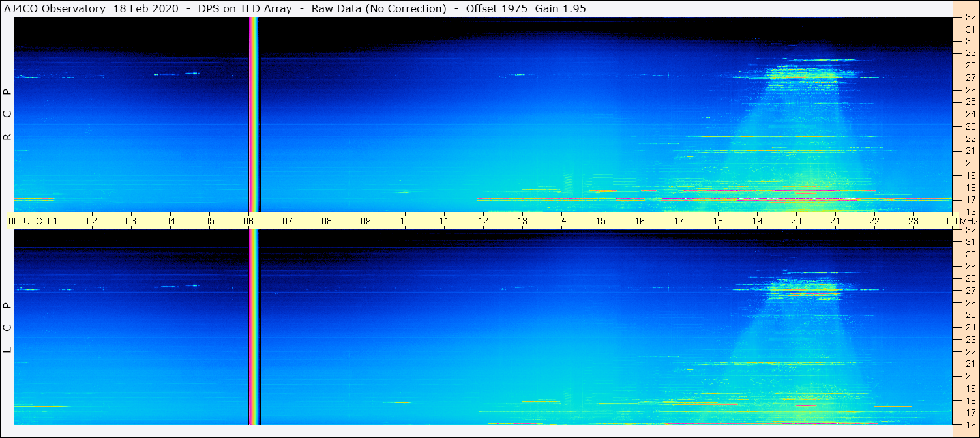Select the 01 hour marker on time axis

(x=53, y=221)
